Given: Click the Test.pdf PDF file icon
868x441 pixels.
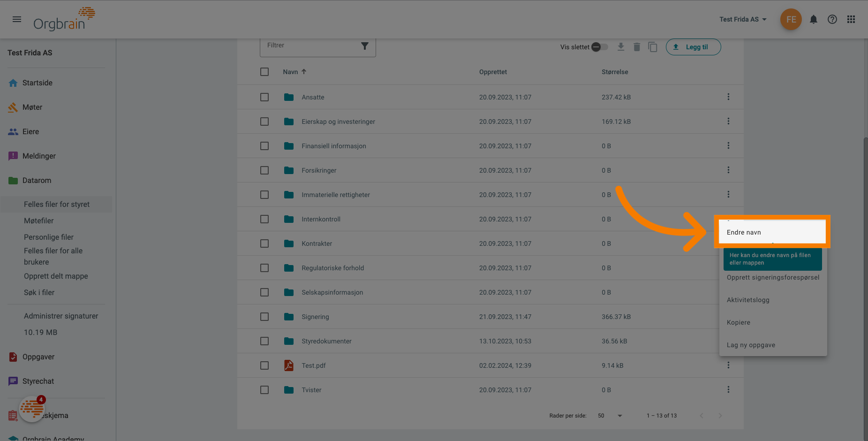Looking at the screenshot, I should click(x=289, y=365).
